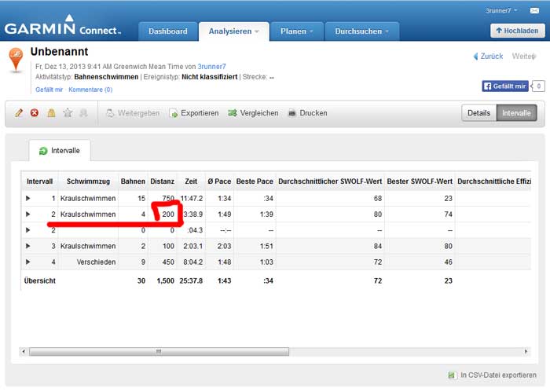Viewport: 550px width, 392px height.
Task: Go to the Dashboard tab
Action: pyautogui.click(x=167, y=31)
